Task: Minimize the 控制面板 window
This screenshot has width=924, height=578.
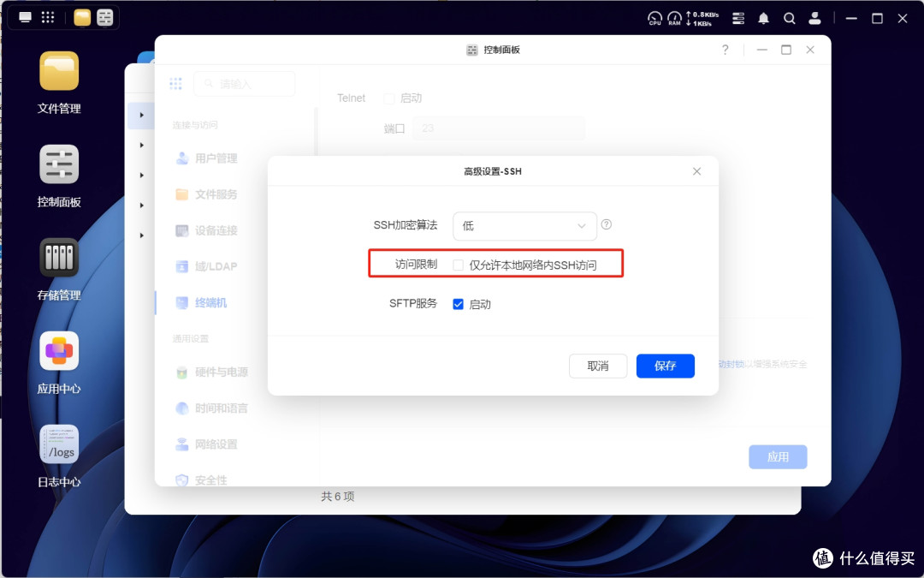Action: (762, 50)
